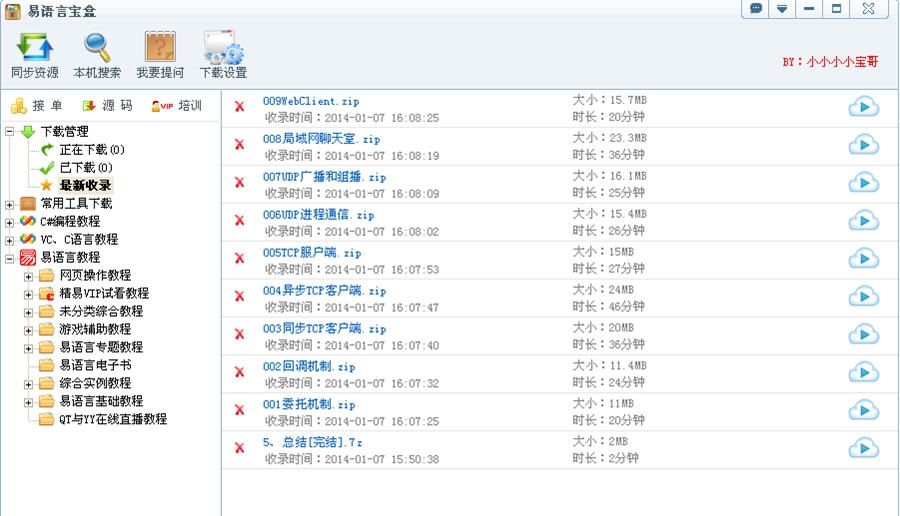Delete 004异步TCP客户端.zip entry with red X
The width and height of the screenshot is (900, 516).
coord(239,296)
